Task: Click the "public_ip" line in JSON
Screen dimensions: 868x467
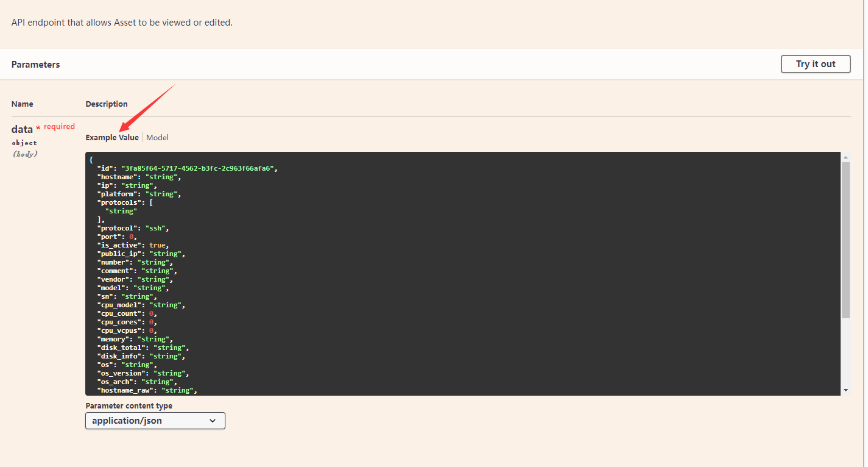Action: coord(141,254)
